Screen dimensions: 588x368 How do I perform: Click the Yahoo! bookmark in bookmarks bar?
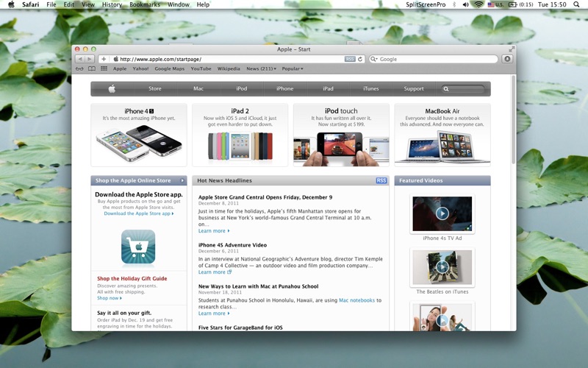140,68
